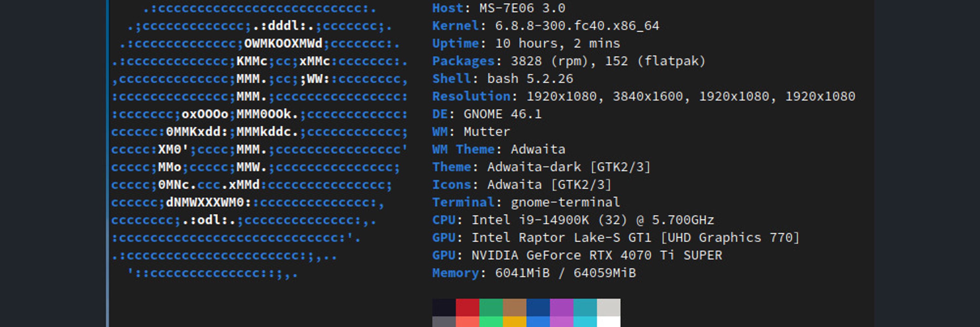Image resolution: width=980 pixels, height=327 pixels.
Task: Click the dark blue swatch in top palette row
Action: tap(538, 308)
